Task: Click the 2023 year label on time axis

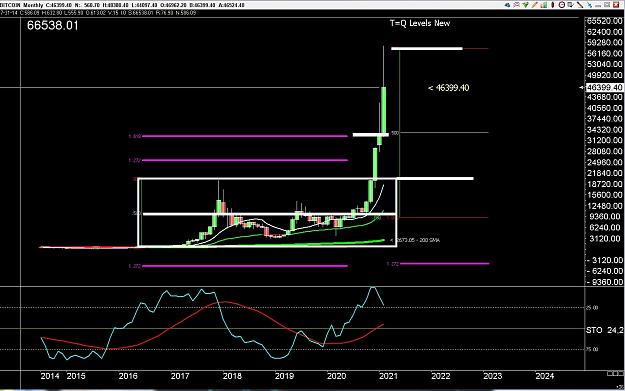Action: tap(493, 376)
